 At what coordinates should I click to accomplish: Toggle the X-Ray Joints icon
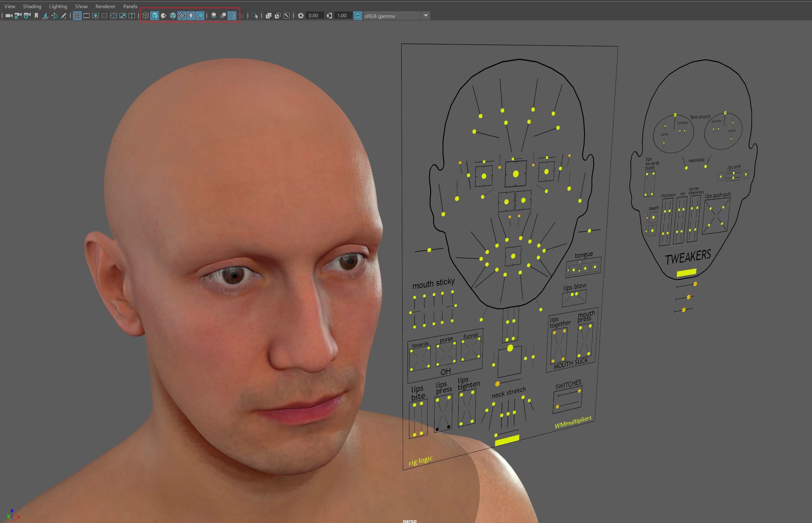pos(287,16)
